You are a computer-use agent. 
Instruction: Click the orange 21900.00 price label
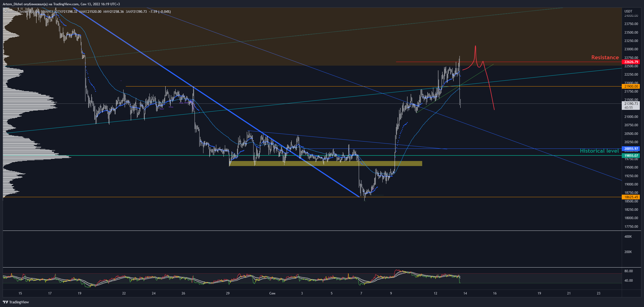pos(631,86)
